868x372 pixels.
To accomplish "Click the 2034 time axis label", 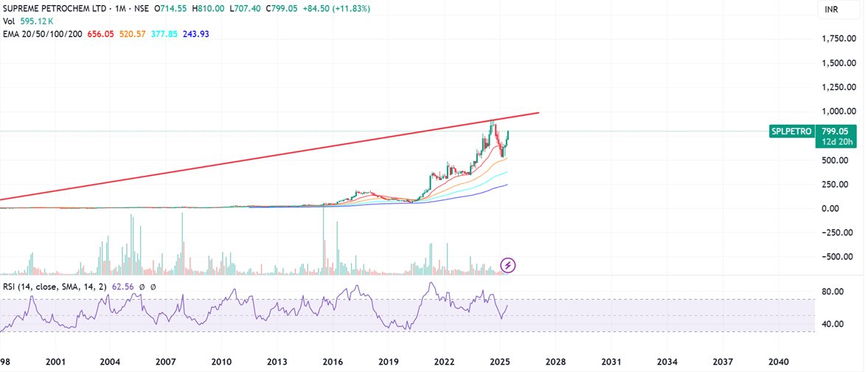I will (667, 361).
